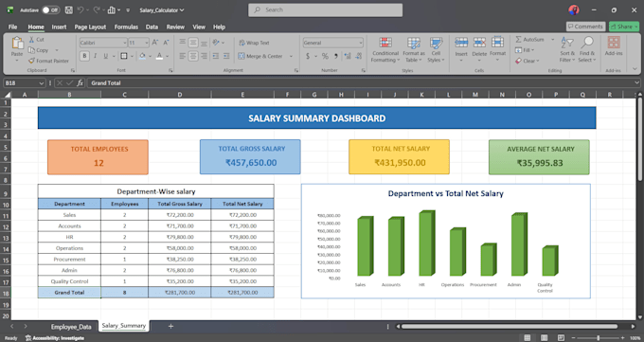Open Conditional Formatting menu

pos(385,50)
